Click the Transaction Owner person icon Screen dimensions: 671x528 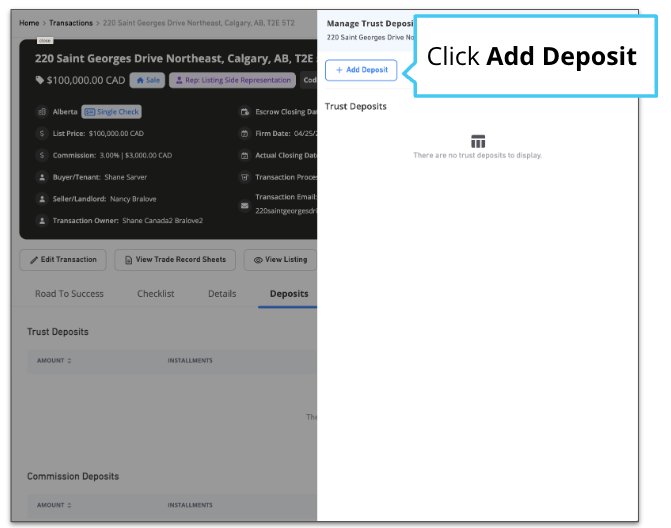tap(42, 221)
